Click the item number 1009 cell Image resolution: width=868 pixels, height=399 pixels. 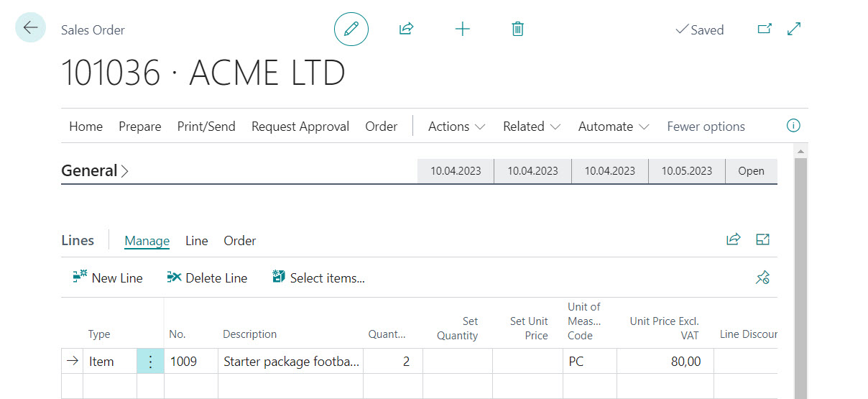(x=191, y=362)
